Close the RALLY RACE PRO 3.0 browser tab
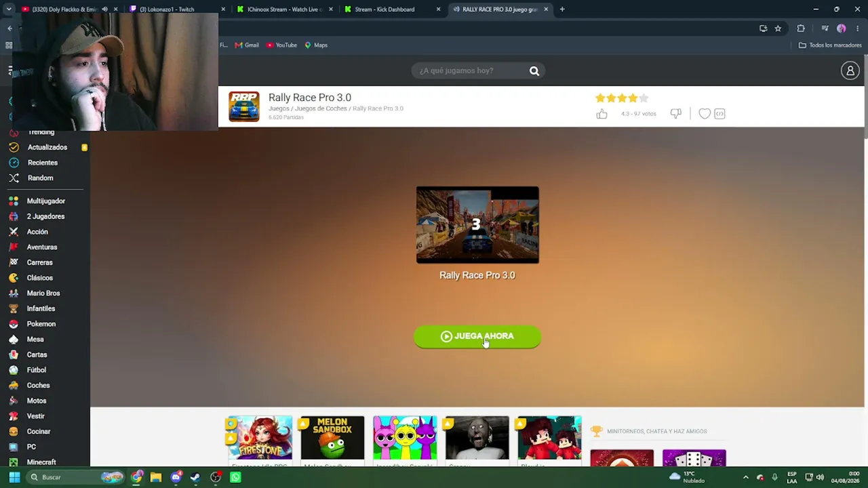Screen dimensions: 868x488 click(x=545, y=9)
